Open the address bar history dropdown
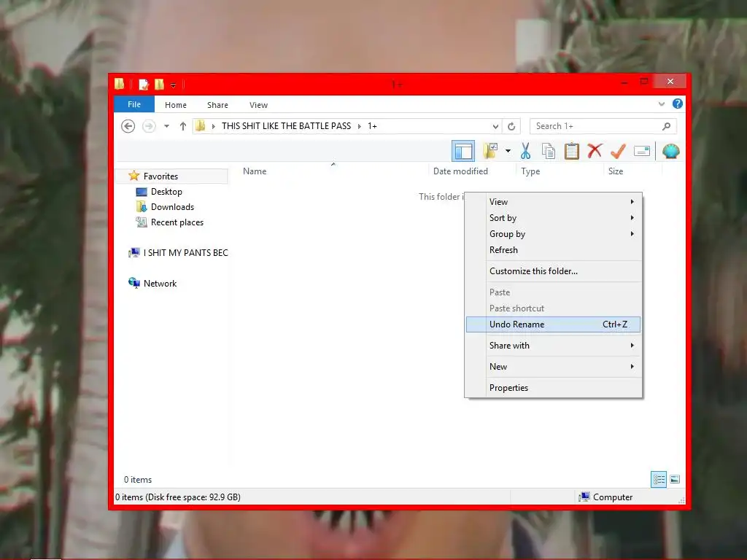Screen dimensions: 747x560 [495, 126]
